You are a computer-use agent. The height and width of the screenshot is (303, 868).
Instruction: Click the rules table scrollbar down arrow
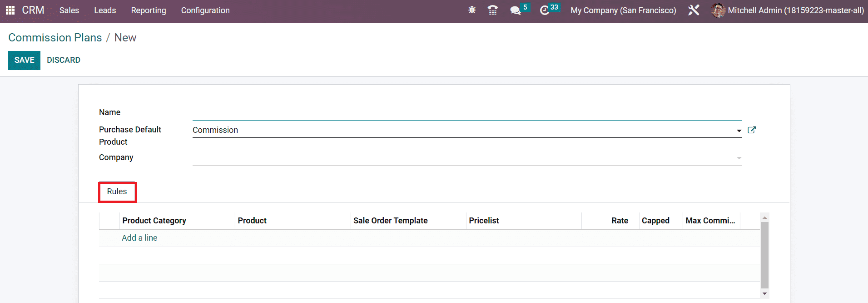pos(764,293)
